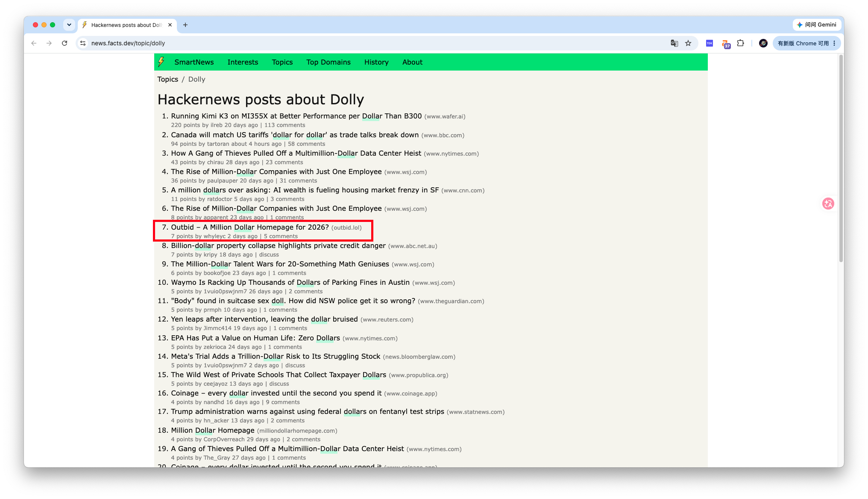Screen dimensions: 868x499
Task: Open the 31 comments link by paulpauper
Action: click(x=299, y=180)
